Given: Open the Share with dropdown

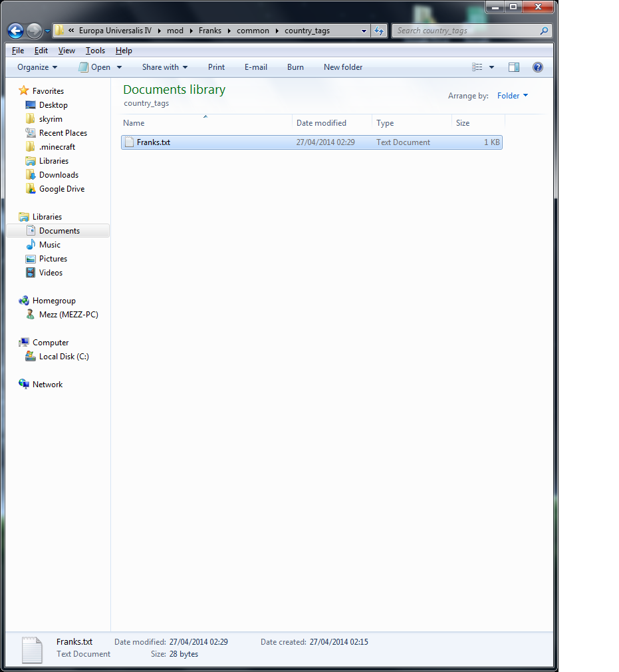Looking at the screenshot, I should [x=165, y=67].
